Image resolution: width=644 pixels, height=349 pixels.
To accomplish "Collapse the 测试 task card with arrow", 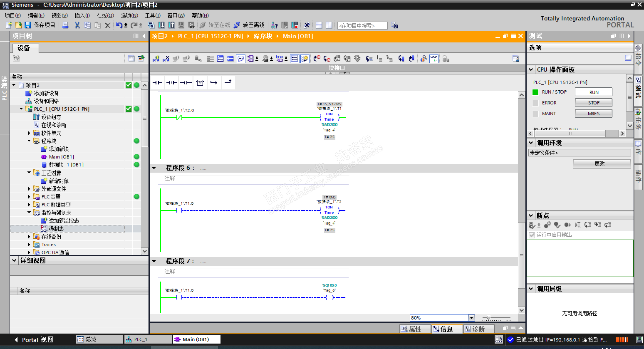I will 629,36.
